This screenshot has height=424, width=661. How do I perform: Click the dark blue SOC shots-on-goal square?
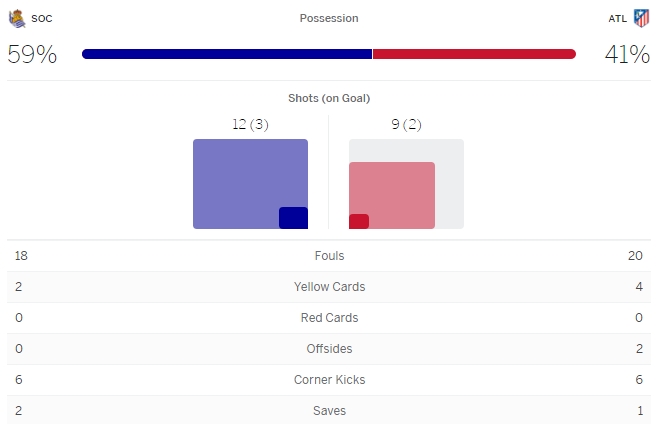coord(293,217)
